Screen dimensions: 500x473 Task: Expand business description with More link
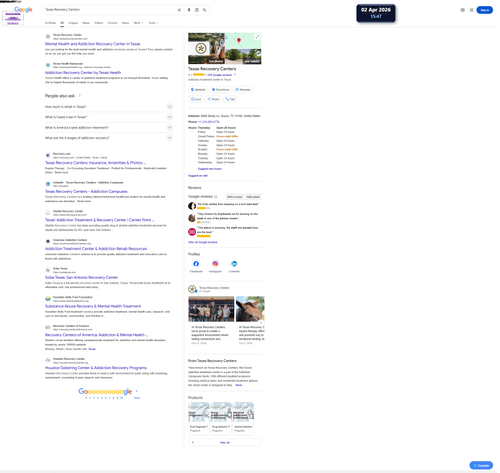point(239,385)
